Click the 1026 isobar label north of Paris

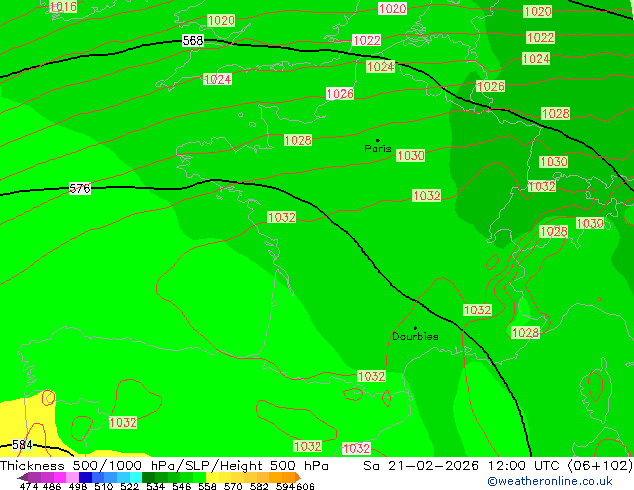(x=340, y=94)
